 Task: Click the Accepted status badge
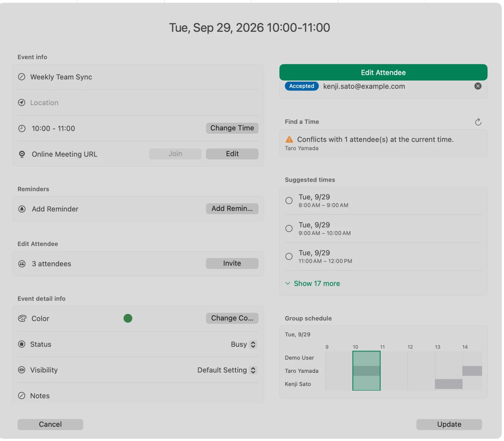click(302, 86)
